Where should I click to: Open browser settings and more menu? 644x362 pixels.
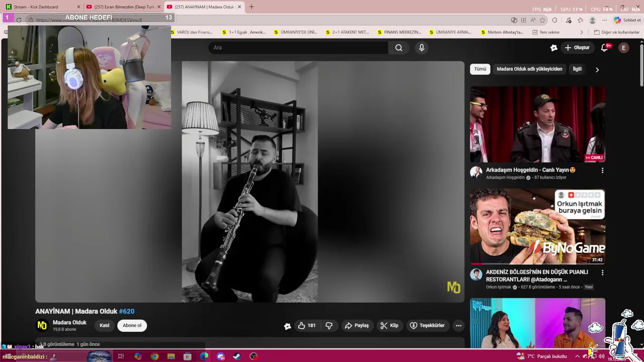click(x=605, y=20)
